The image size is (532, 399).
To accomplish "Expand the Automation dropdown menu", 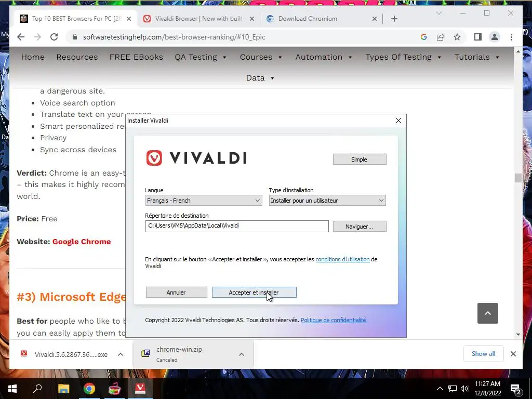I will coord(324,57).
